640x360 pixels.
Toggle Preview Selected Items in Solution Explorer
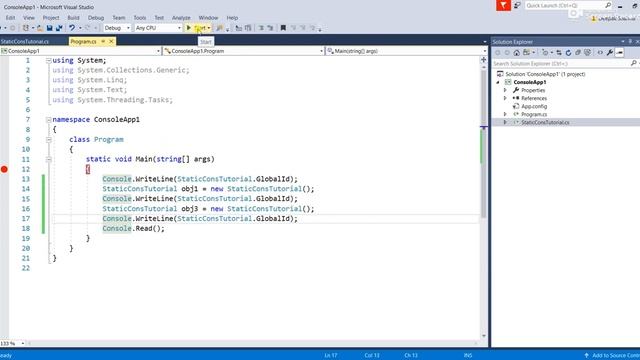(x=620, y=53)
